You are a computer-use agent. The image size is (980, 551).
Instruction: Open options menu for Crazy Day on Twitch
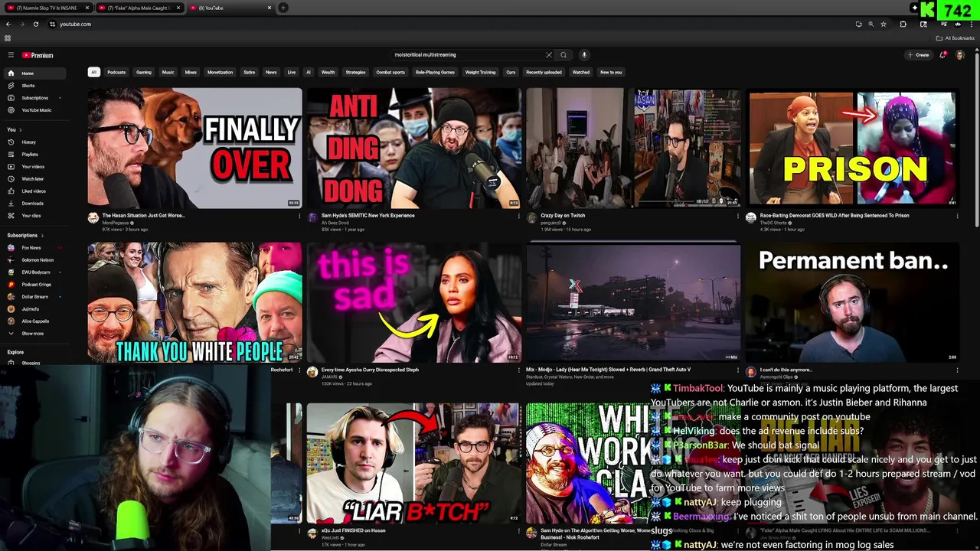(738, 217)
